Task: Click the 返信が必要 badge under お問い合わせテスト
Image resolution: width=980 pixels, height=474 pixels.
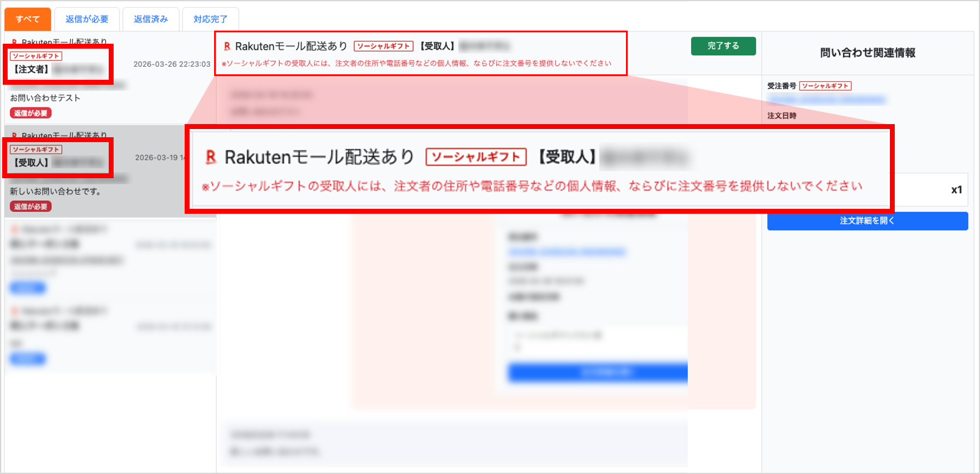Action: coord(31,113)
